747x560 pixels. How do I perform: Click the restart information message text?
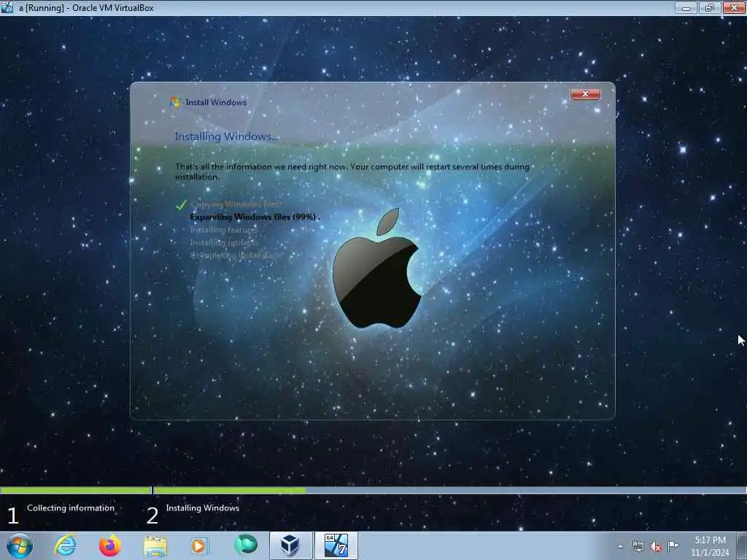(352, 171)
